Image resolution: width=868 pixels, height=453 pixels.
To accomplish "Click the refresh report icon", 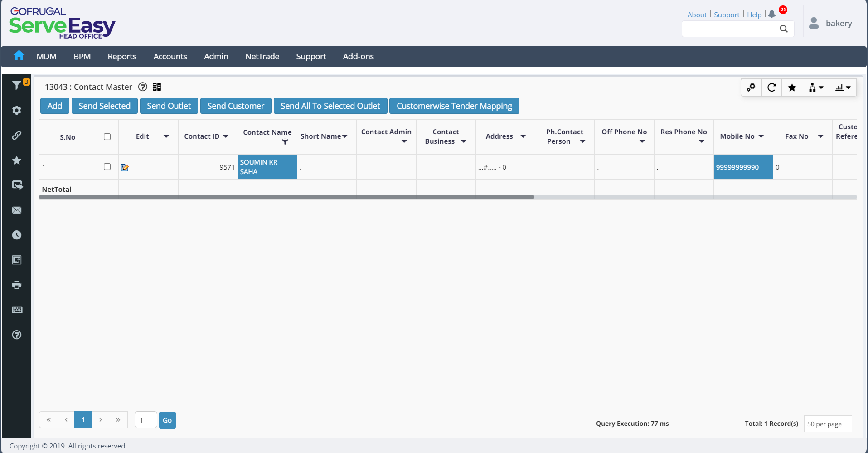I will [771, 87].
